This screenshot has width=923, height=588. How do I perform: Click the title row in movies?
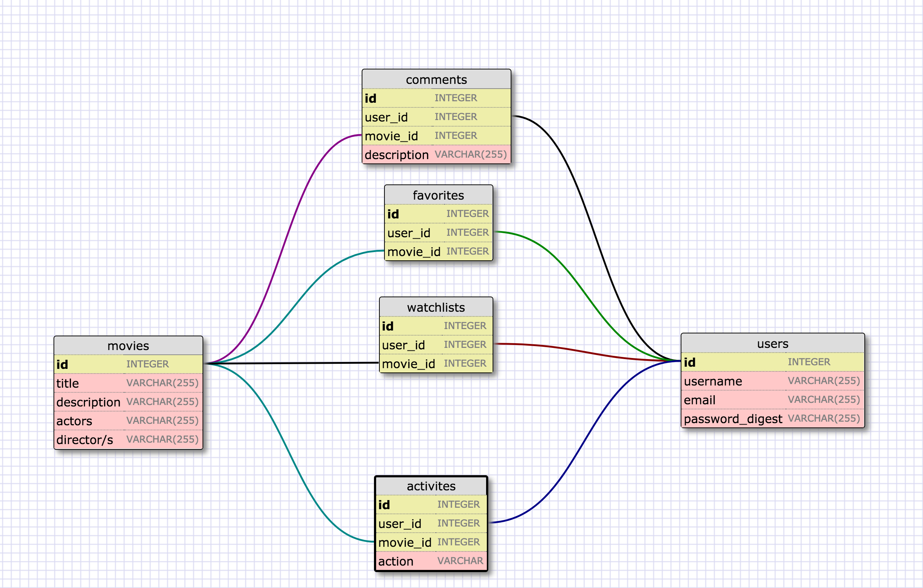tap(128, 383)
